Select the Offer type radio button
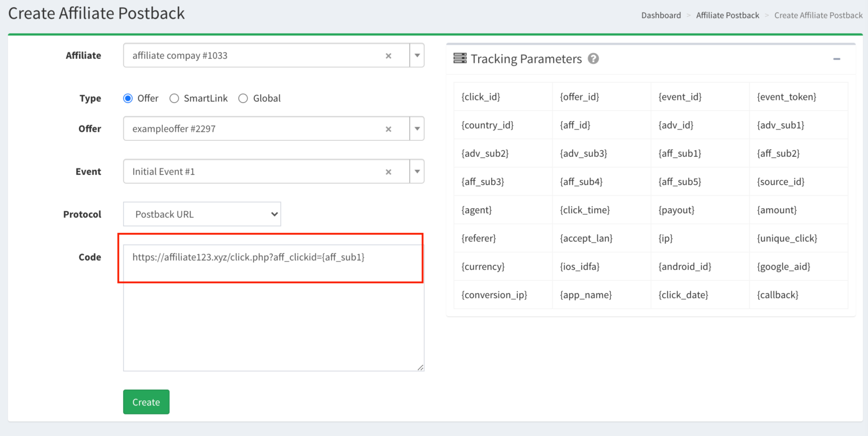The image size is (868, 436). pyautogui.click(x=128, y=98)
